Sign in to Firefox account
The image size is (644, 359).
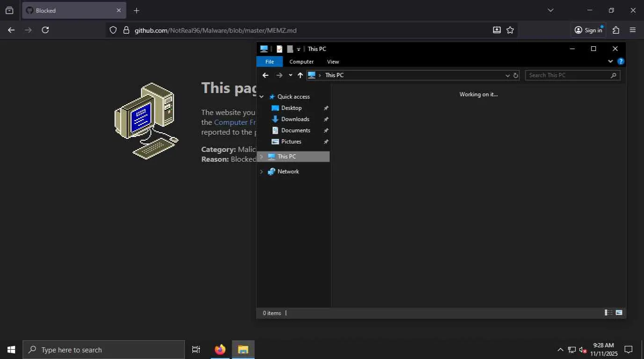tap(588, 30)
